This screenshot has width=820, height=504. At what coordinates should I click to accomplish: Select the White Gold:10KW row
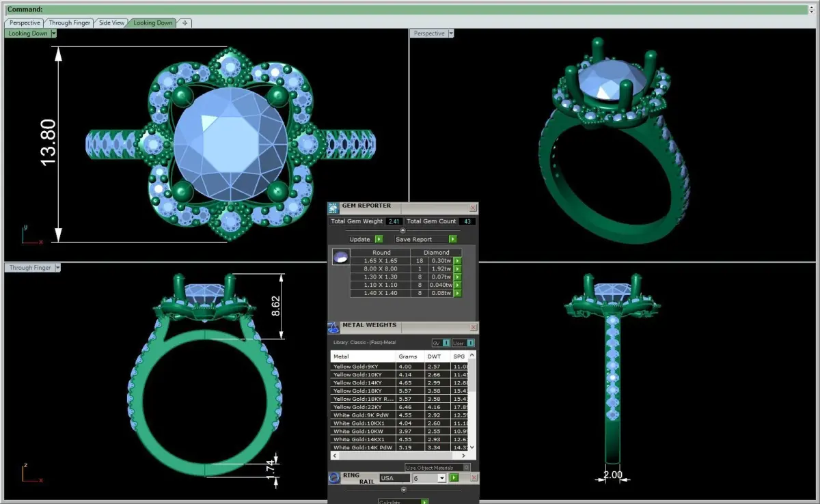pyautogui.click(x=399, y=432)
